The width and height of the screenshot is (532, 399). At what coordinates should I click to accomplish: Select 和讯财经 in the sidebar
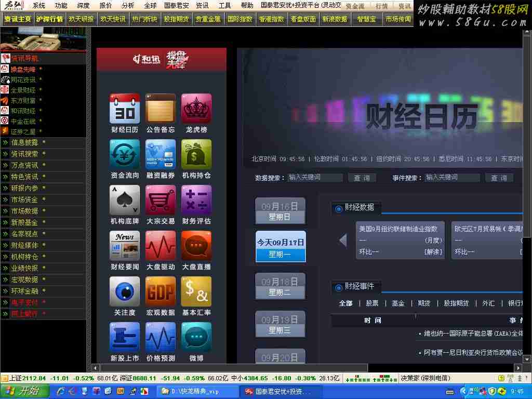click(23, 111)
